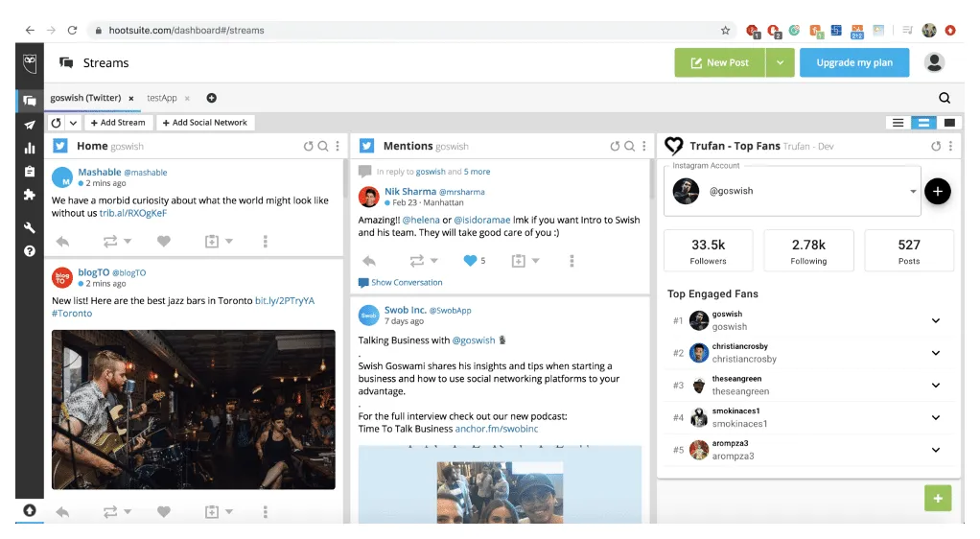980x539 pixels.
Task: Click Add Social Network button
Action: click(205, 123)
